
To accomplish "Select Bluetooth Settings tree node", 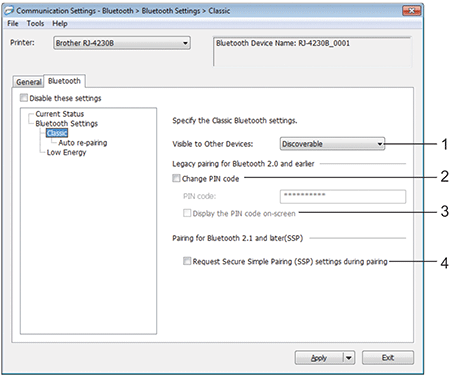I will [x=67, y=124].
